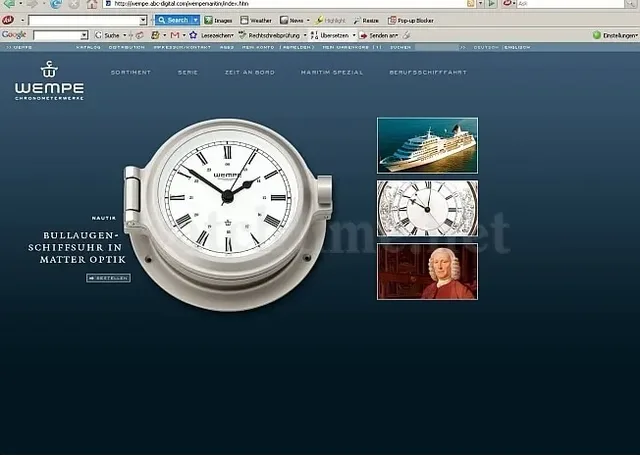Screen dimensions: 640x455
Task: Open the Ask toolbar search field dropdown
Action: pos(142,20)
